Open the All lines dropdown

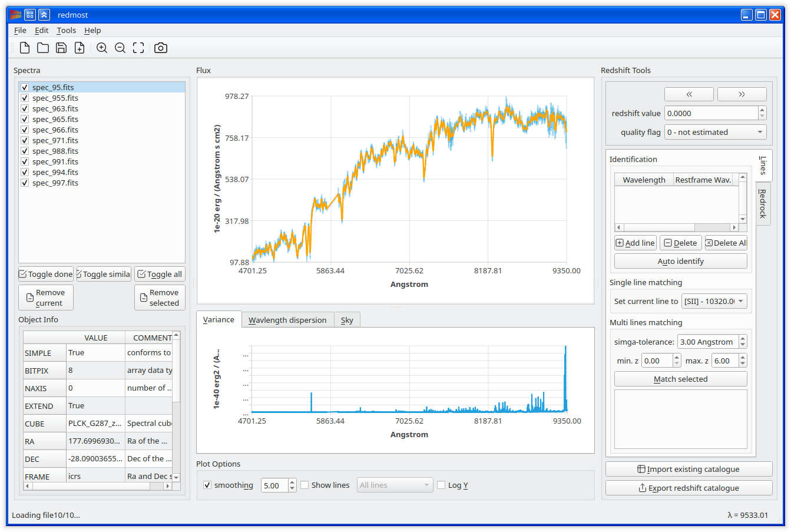pyautogui.click(x=395, y=485)
